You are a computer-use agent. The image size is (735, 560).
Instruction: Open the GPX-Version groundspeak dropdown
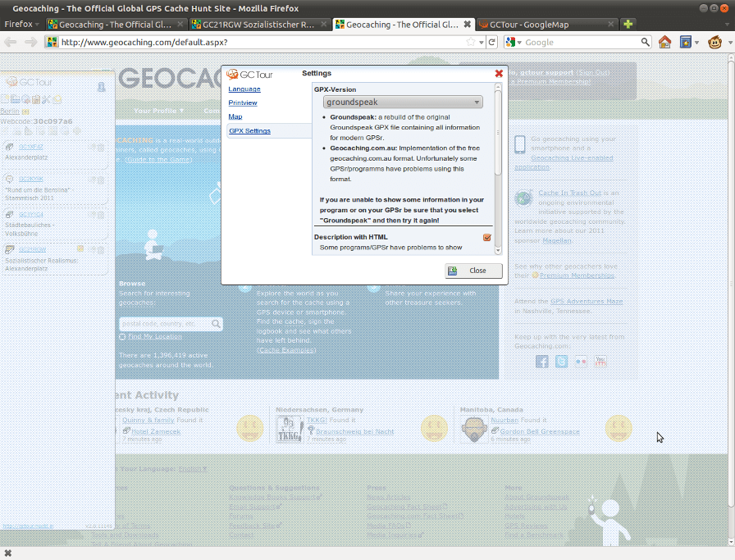coord(403,102)
